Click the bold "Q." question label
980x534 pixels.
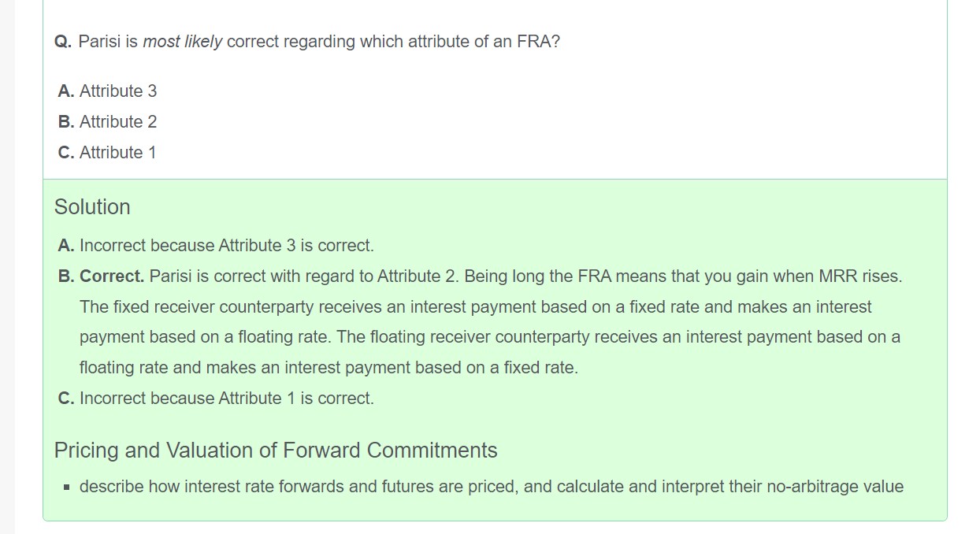coord(63,42)
